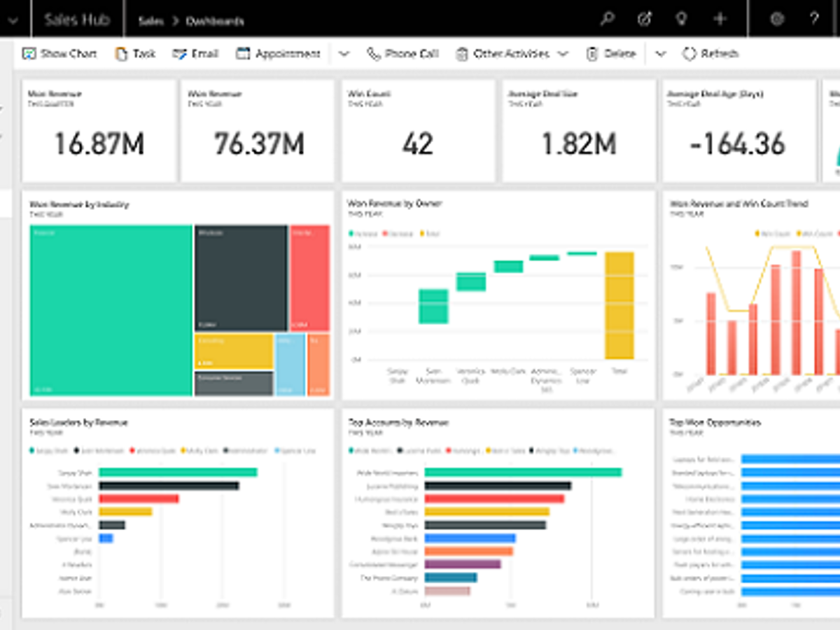Click the yellow treemap block
Image resolution: width=840 pixels, height=630 pixels.
(233, 351)
